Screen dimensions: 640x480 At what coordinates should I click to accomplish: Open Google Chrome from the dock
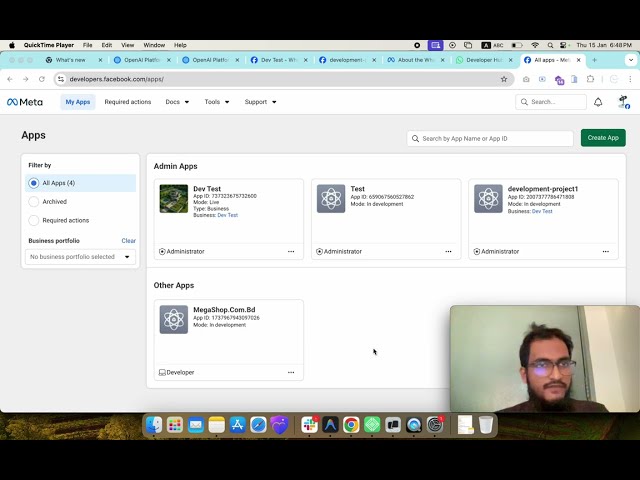coord(351,425)
